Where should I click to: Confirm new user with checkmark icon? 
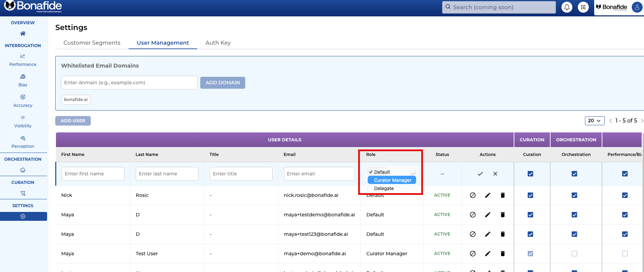click(x=480, y=174)
